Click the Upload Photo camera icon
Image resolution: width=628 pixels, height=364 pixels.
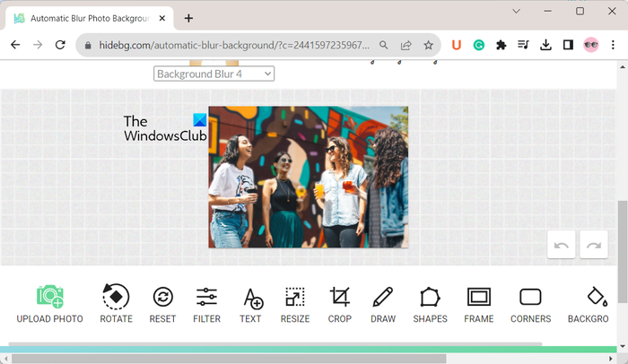pos(50,297)
